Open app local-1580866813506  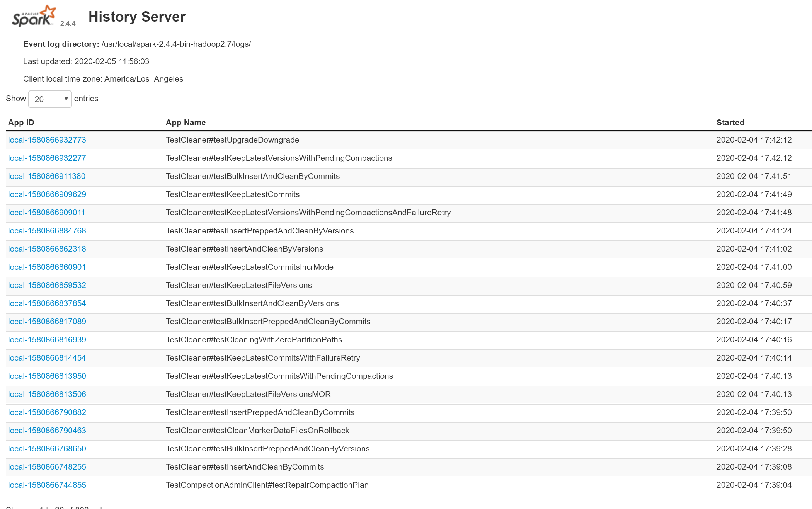pyautogui.click(x=47, y=394)
